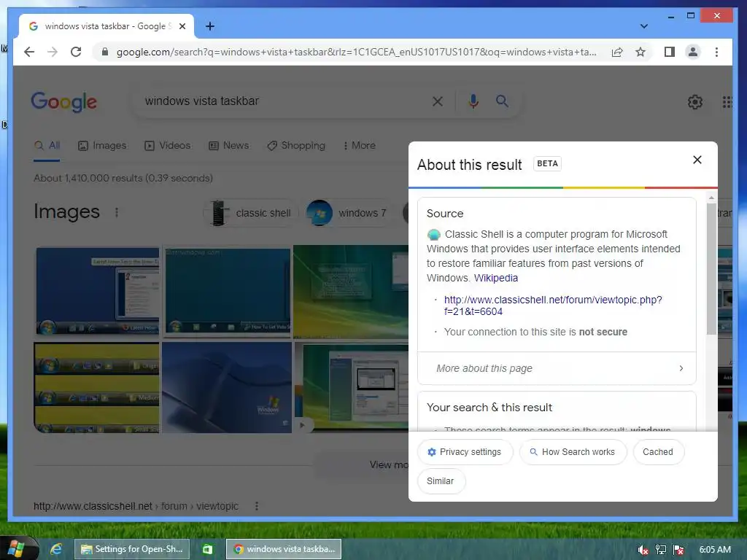
Task: Close the windows vista taskbar tab
Action: 182,26
